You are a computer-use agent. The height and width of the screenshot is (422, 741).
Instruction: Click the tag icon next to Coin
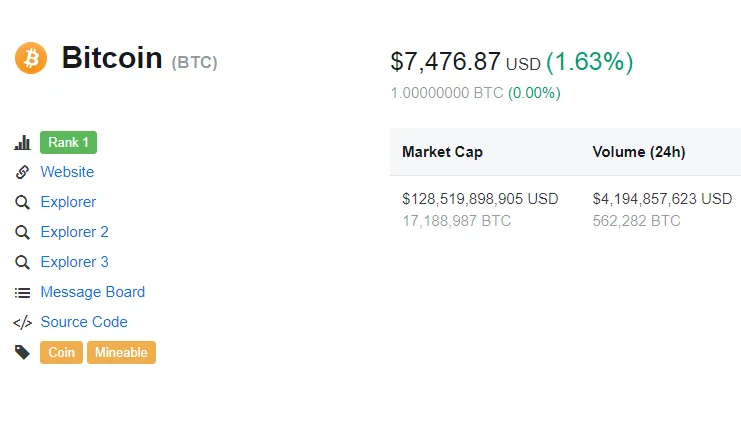tap(22, 353)
